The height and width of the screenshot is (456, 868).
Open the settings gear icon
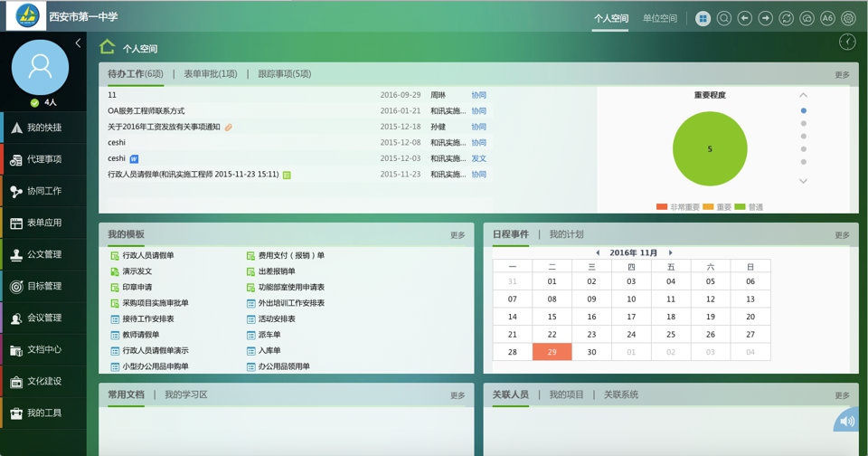pos(848,18)
